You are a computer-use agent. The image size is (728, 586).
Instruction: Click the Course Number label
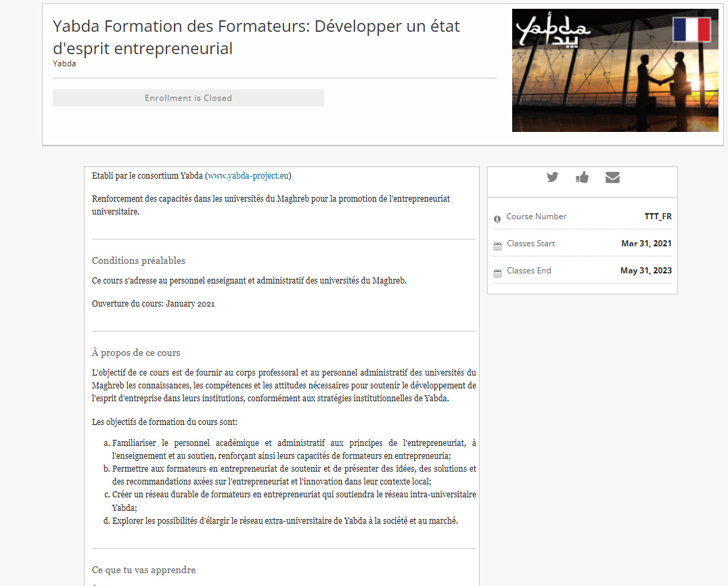(537, 217)
